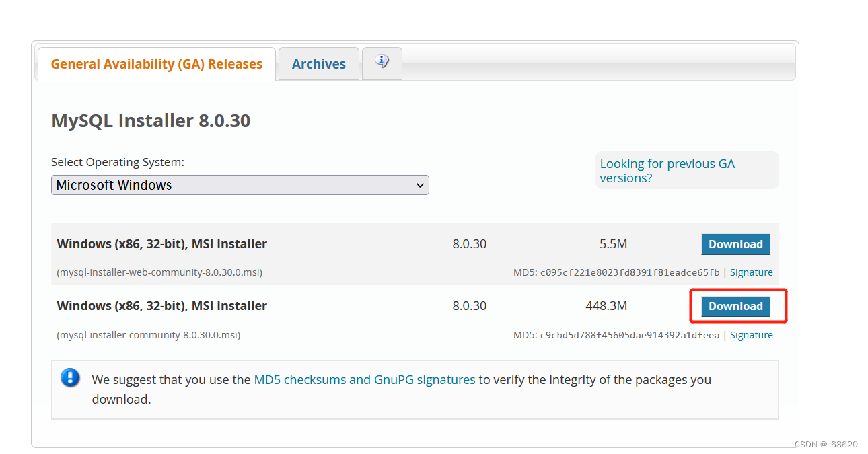Click filename mysql-installer-community-8.0.30.0.msi
Viewport: 868px width, 454px height.
[149, 335]
